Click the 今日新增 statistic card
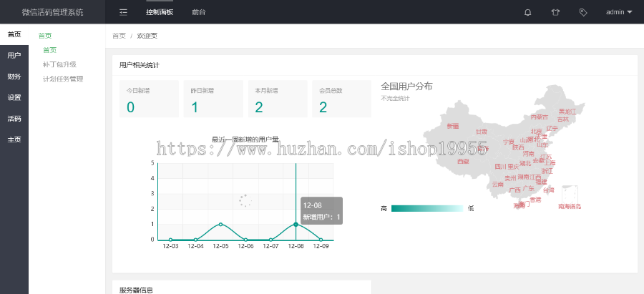Image resolution: width=644 pixels, height=294 pixels. click(x=149, y=99)
